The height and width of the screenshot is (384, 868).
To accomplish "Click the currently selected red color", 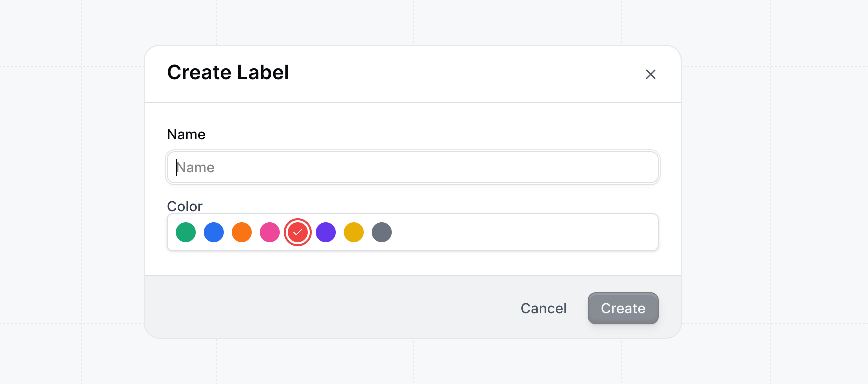I will pyautogui.click(x=297, y=232).
